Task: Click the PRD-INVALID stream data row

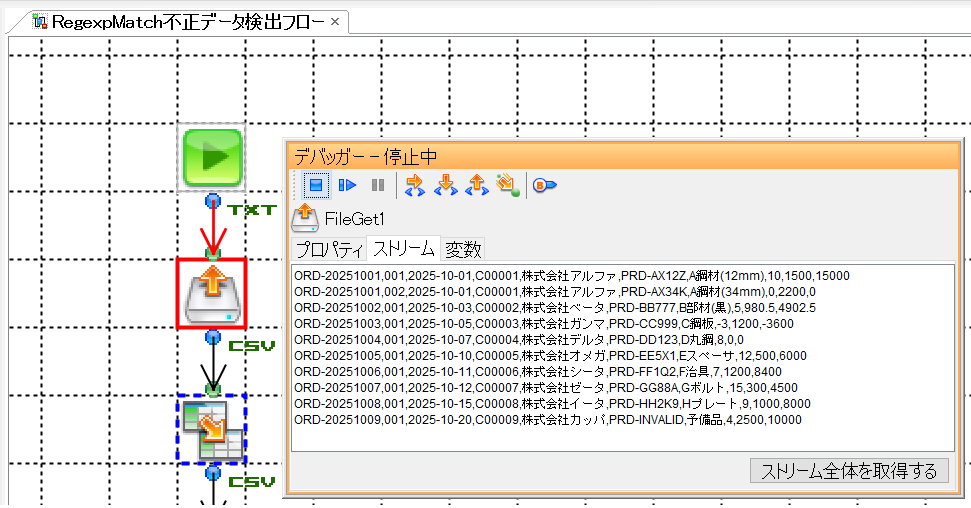Action: (x=548, y=419)
